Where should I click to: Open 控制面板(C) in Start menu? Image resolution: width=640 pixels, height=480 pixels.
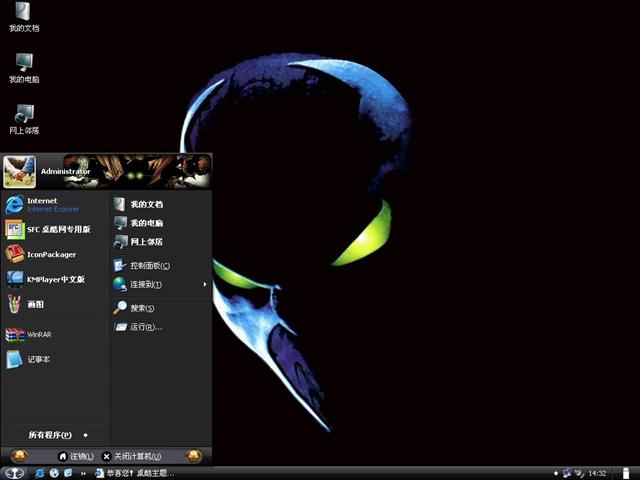pos(148,266)
